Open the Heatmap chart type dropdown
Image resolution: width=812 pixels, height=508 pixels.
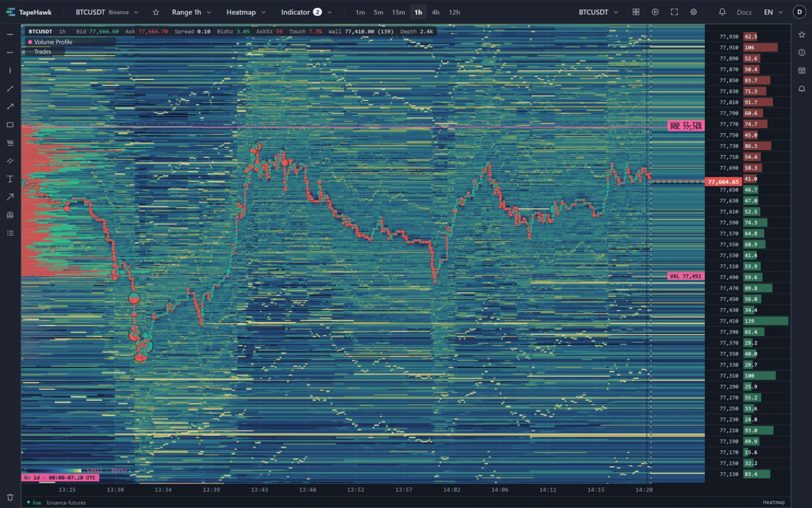pos(246,12)
